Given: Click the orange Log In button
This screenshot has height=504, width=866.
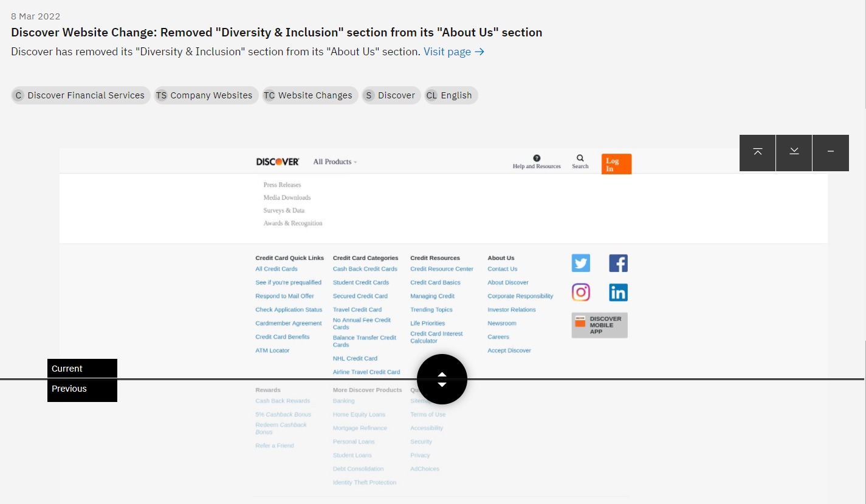Looking at the screenshot, I should click(x=616, y=164).
